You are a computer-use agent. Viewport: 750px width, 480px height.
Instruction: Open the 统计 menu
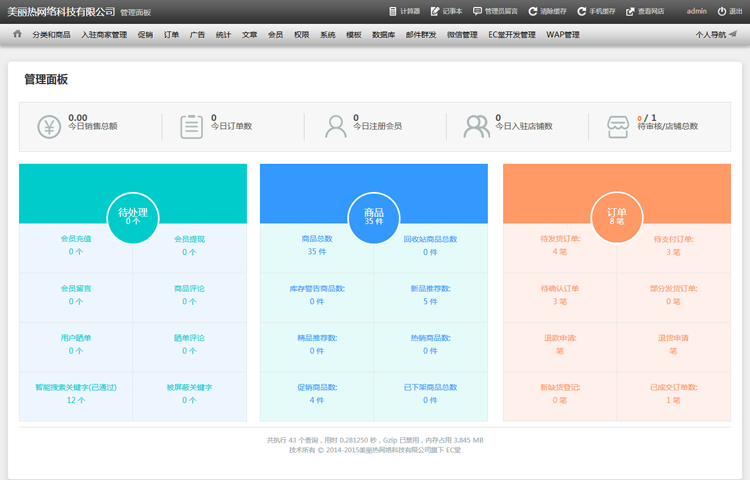pos(223,34)
